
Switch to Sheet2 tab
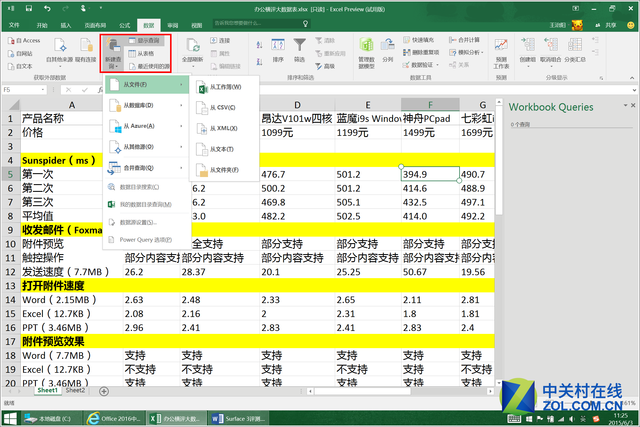coord(76,391)
